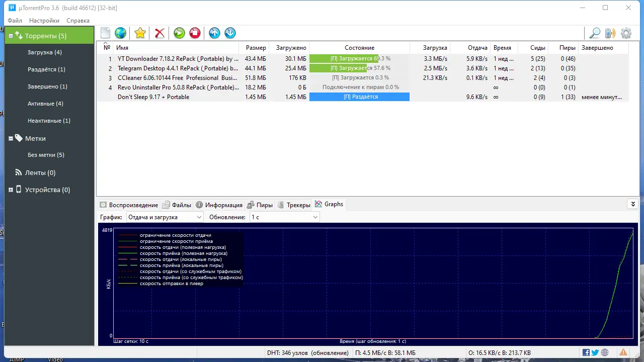Select Неактивные (1) category
644x362 pixels.
tap(49, 121)
